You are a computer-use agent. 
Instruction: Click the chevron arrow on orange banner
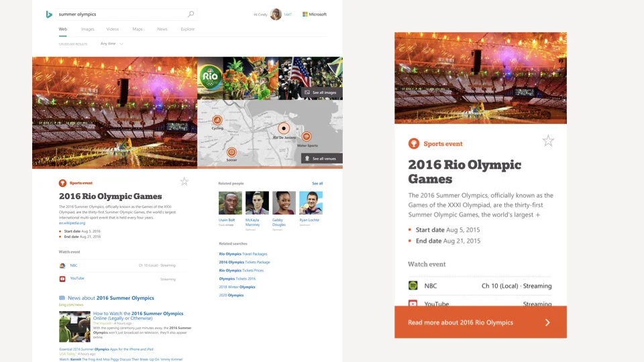(x=547, y=322)
